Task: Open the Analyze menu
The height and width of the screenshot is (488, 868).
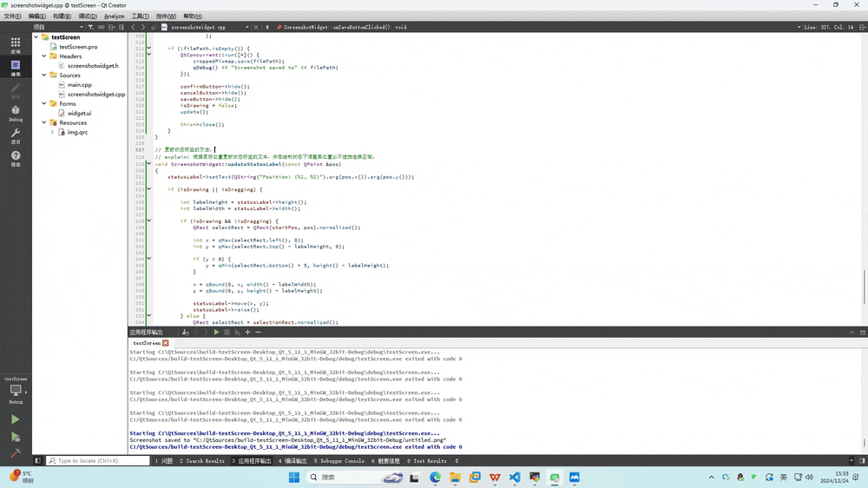Action: tap(114, 16)
